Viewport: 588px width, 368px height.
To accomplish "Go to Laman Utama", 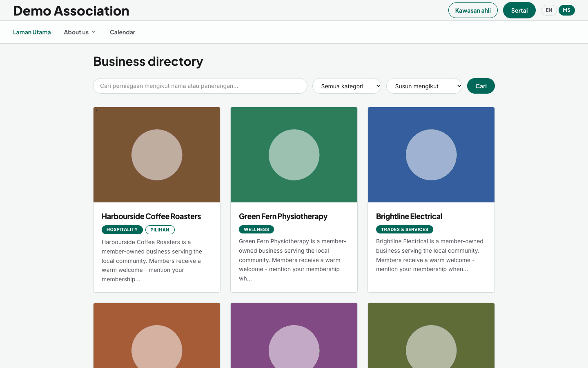I will click(x=32, y=32).
